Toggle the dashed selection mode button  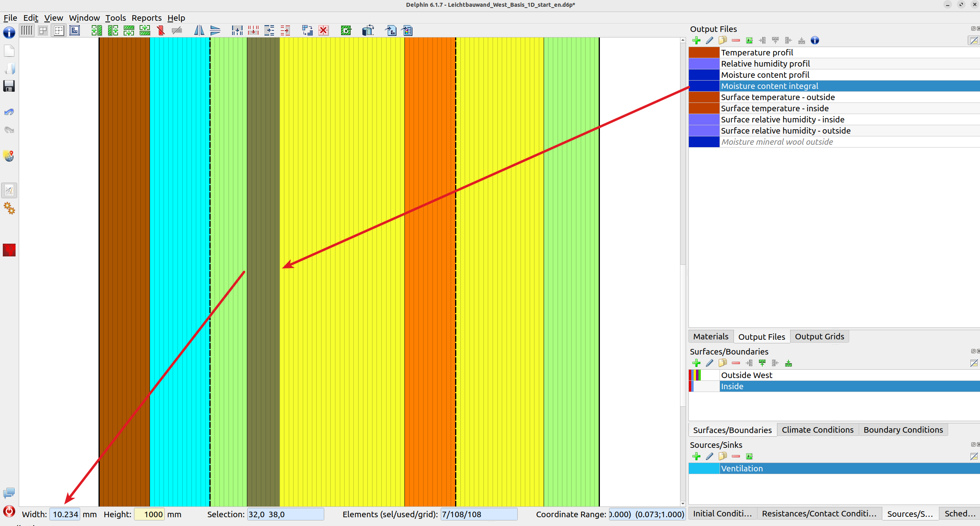pyautogui.click(x=59, y=30)
